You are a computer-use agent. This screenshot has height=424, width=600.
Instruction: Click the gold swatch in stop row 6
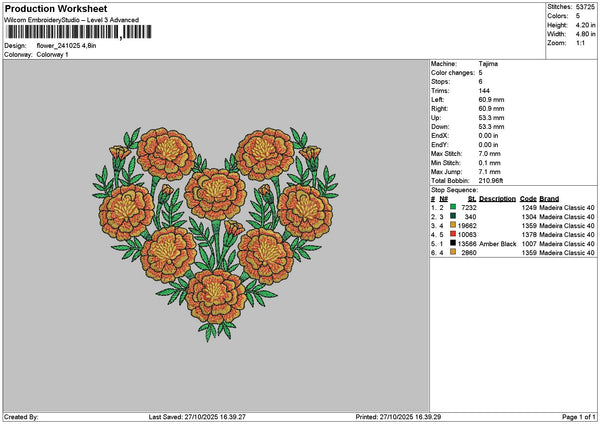[453, 252]
